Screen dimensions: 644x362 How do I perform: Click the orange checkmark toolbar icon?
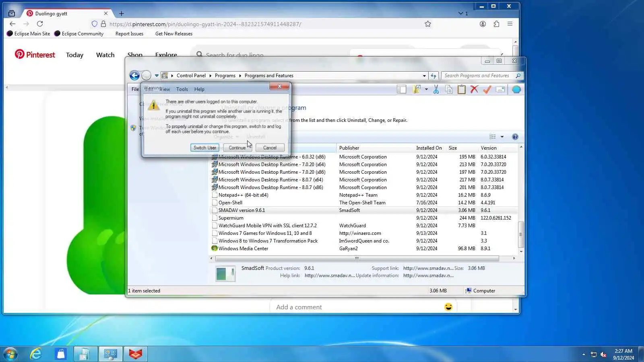click(487, 90)
